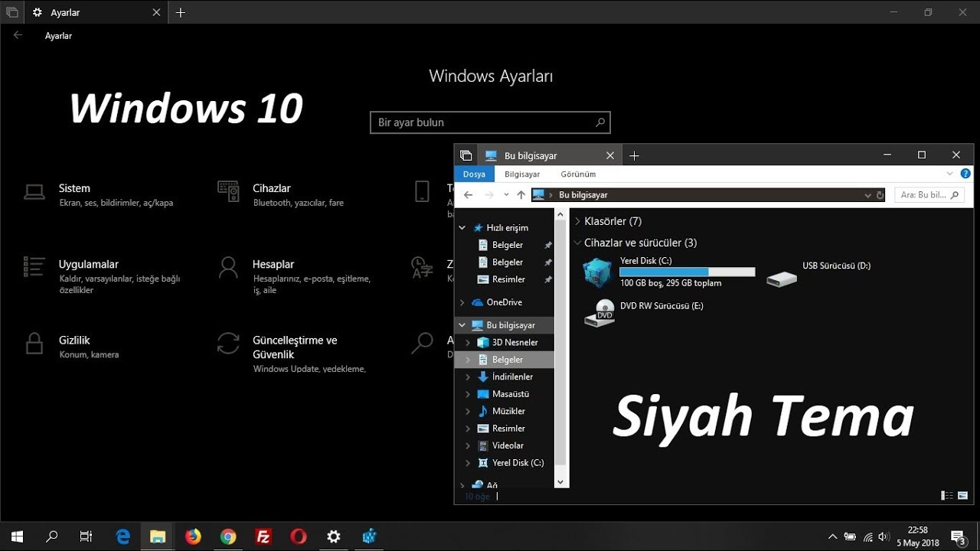Close the Ayarlar tab
The width and height of the screenshot is (980, 551).
156,13
